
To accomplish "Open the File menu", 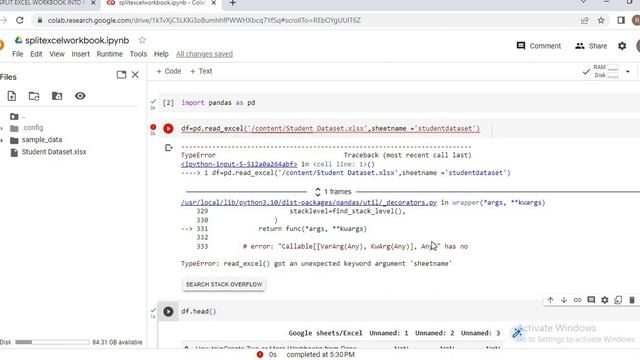I will pyautogui.click(x=18, y=54).
